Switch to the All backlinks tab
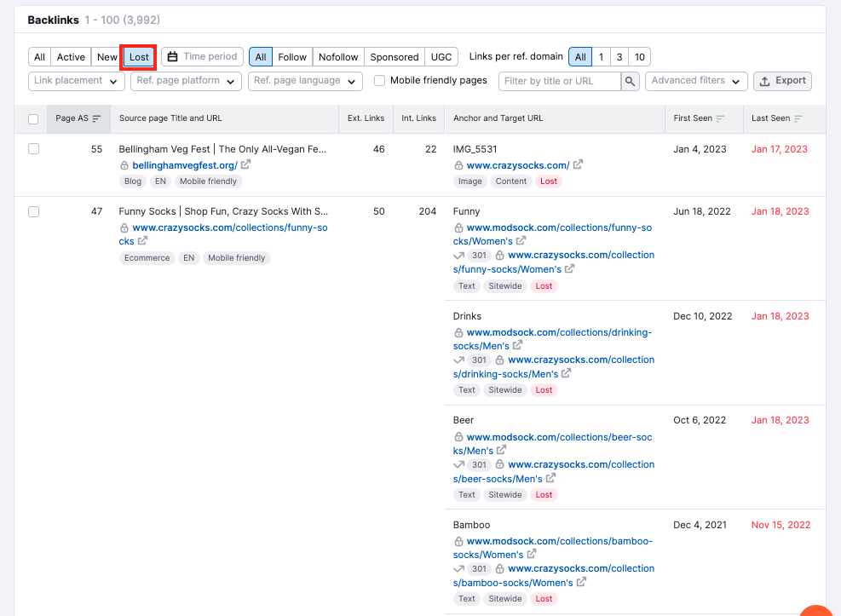Image resolution: width=841 pixels, height=616 pixels. click(x=40, y=57)
